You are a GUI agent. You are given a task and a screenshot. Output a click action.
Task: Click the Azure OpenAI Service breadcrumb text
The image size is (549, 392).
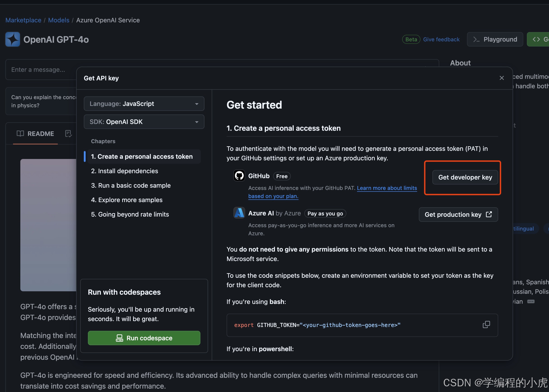click(108, 20)
